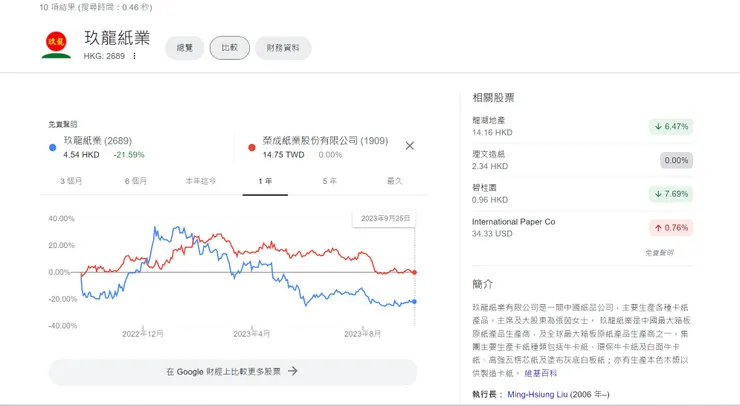The image size is (740, 406).
Task: Open the International Paper Co stock row
Action: (x=582, y=228)
